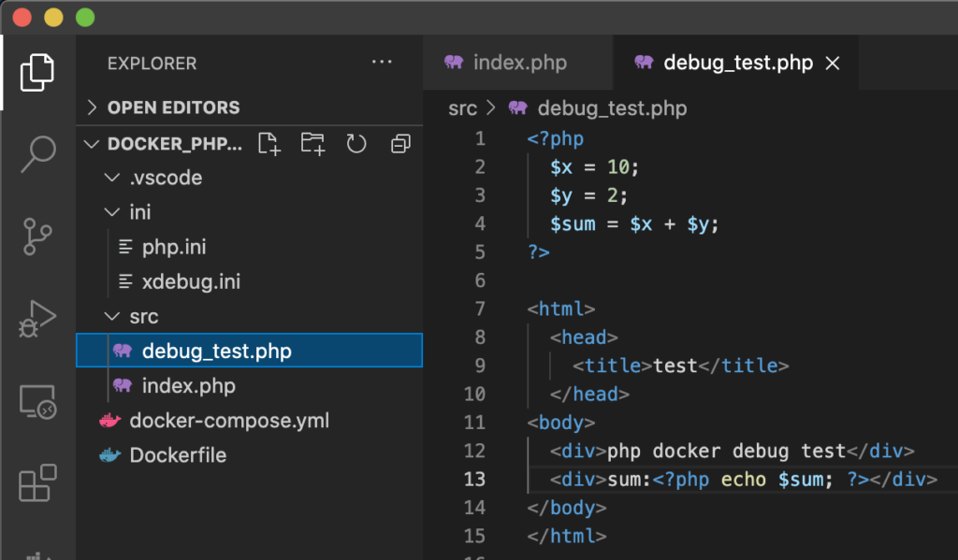958x560 pixels.
Task: Refresh the explorer file tree
Action: pyautogui.click(x=356, y=144)
